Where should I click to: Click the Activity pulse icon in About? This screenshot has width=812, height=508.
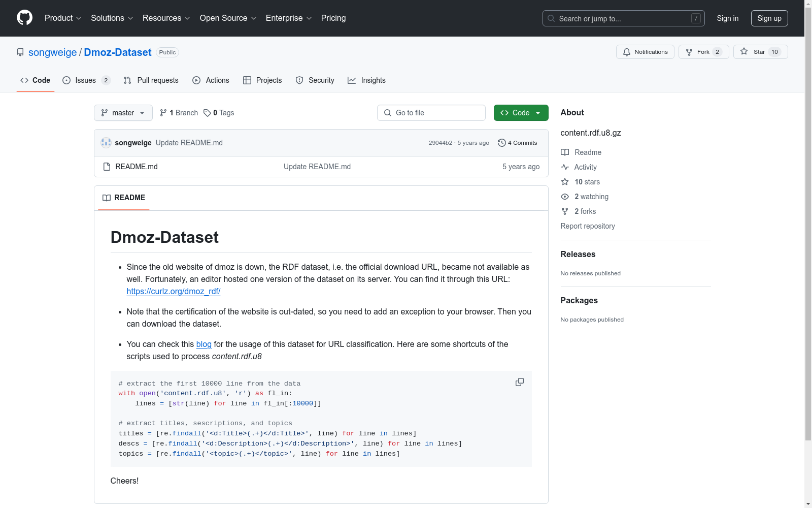[x=565, y=167]
